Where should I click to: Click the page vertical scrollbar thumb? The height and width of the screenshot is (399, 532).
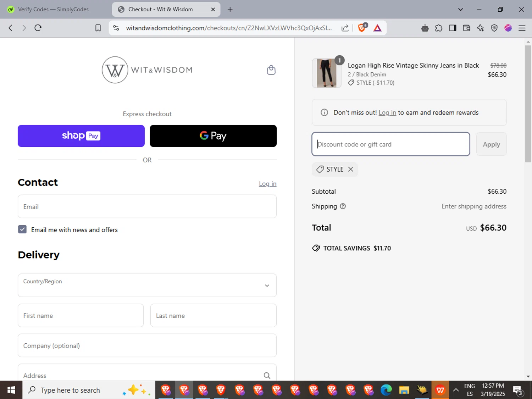(528, 104)
